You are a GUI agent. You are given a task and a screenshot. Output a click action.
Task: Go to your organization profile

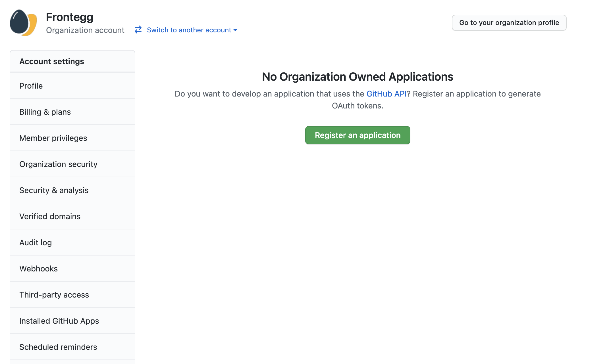click(509, 23)
